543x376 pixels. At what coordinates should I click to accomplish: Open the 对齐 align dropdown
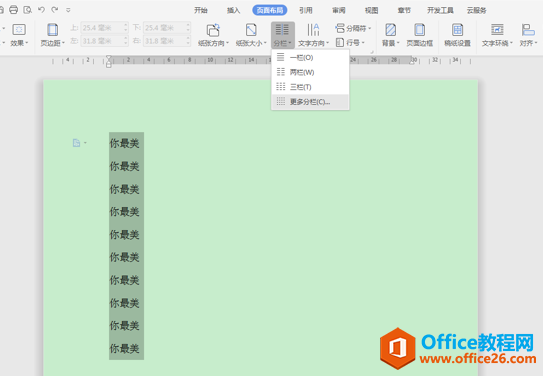[x=528, y=35]
